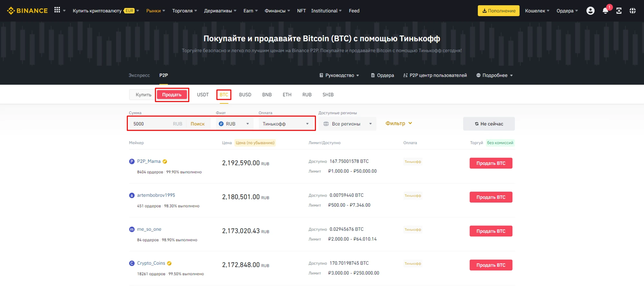The image size is (644, 286).
Task: Click the Пополнение deposit button
Action: 498,11
